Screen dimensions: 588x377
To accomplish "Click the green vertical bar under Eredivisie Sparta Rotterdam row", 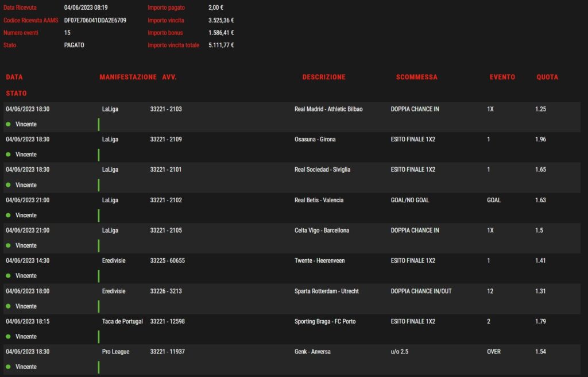I will point(99,306).
